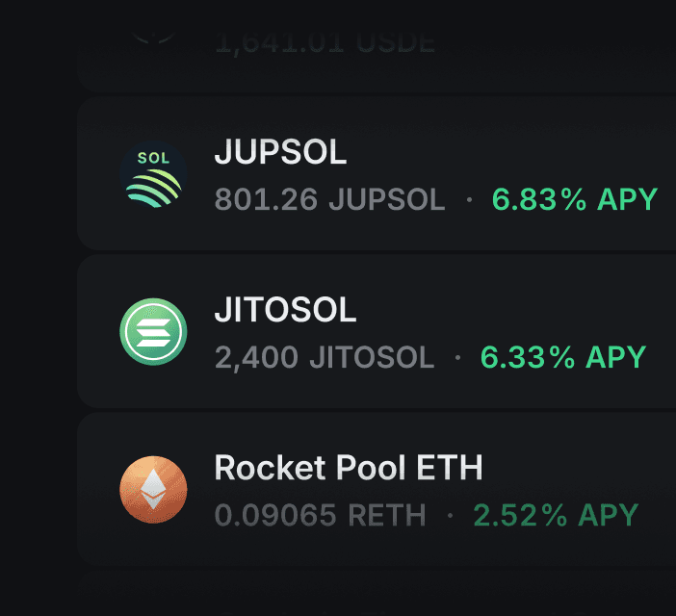Click the 801.26 JUPSOL balance text

(x=329, y=199)
